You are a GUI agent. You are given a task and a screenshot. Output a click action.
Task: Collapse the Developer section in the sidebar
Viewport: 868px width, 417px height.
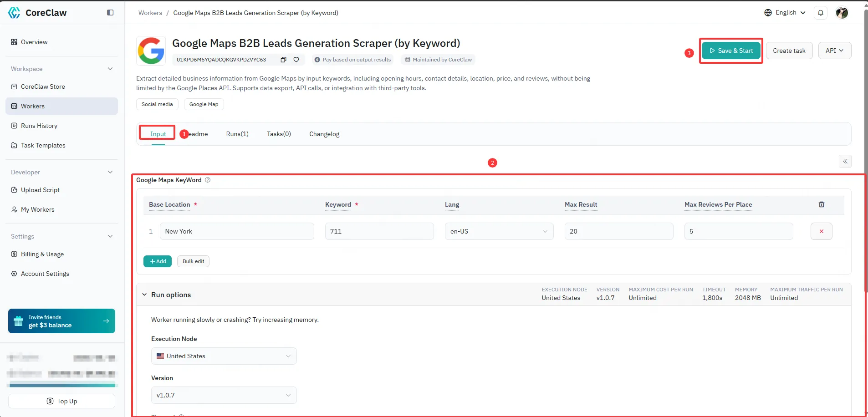pos(110,172)
